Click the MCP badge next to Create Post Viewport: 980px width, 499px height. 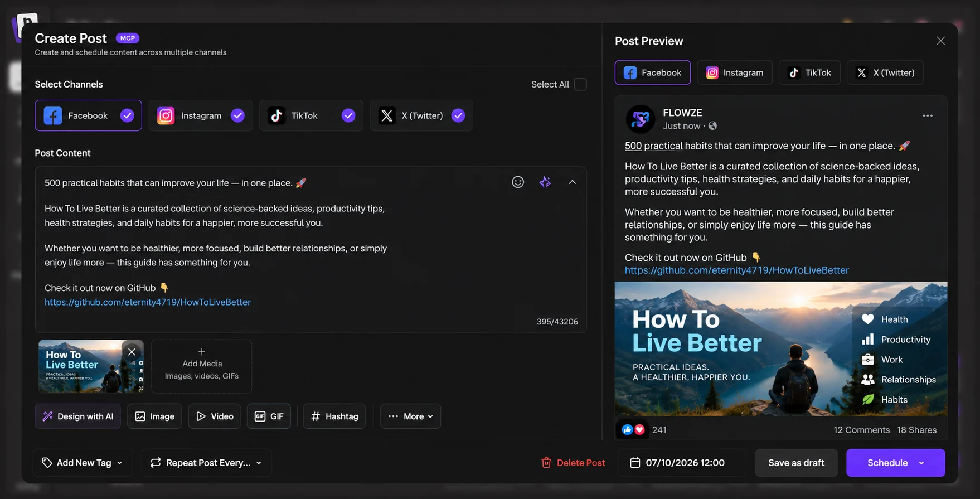128,38
